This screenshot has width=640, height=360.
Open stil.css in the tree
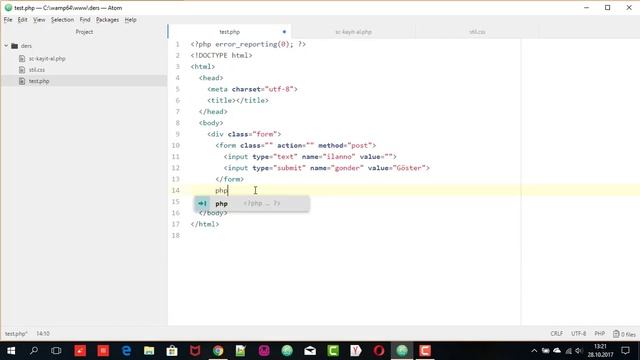pyautogui.click(x=37, y=70)
